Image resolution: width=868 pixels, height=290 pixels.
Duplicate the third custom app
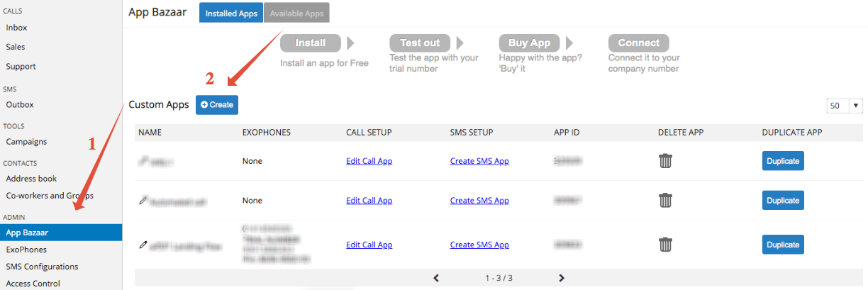pos(783,245)
